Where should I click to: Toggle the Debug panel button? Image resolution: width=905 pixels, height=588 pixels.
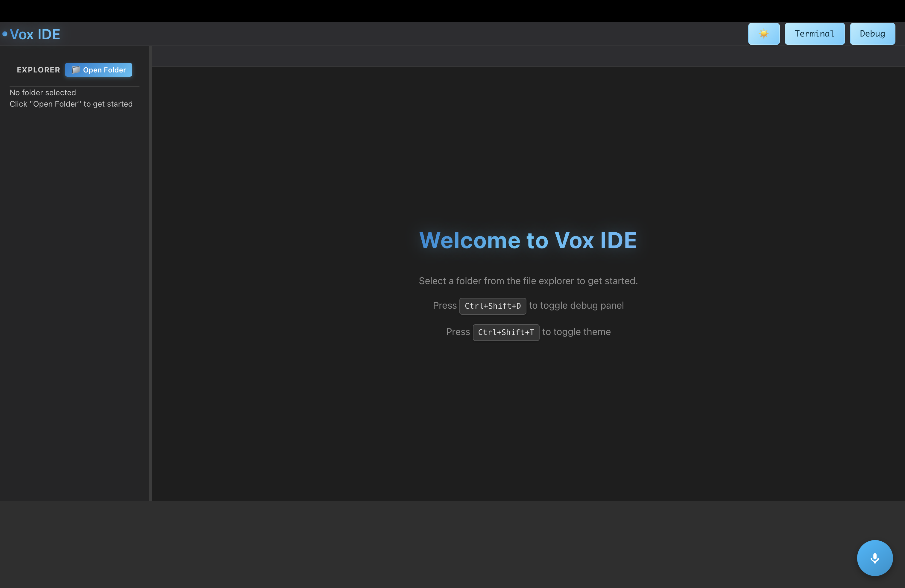point(872,34)
